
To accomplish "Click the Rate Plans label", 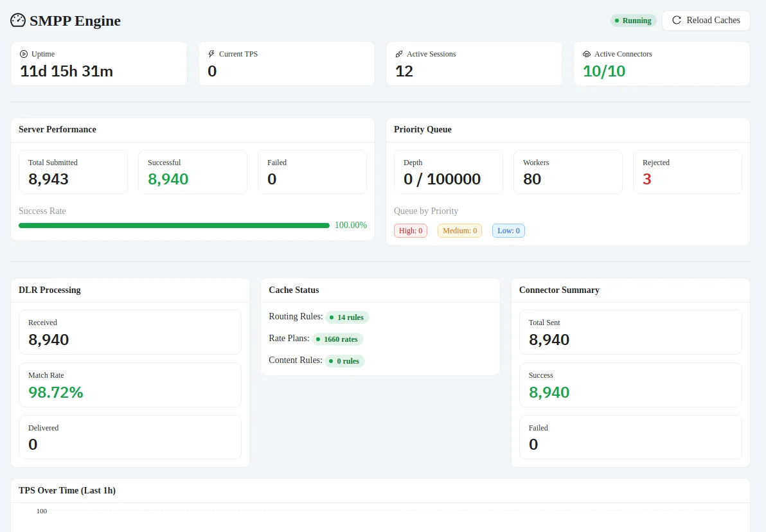I will point(289,339).
